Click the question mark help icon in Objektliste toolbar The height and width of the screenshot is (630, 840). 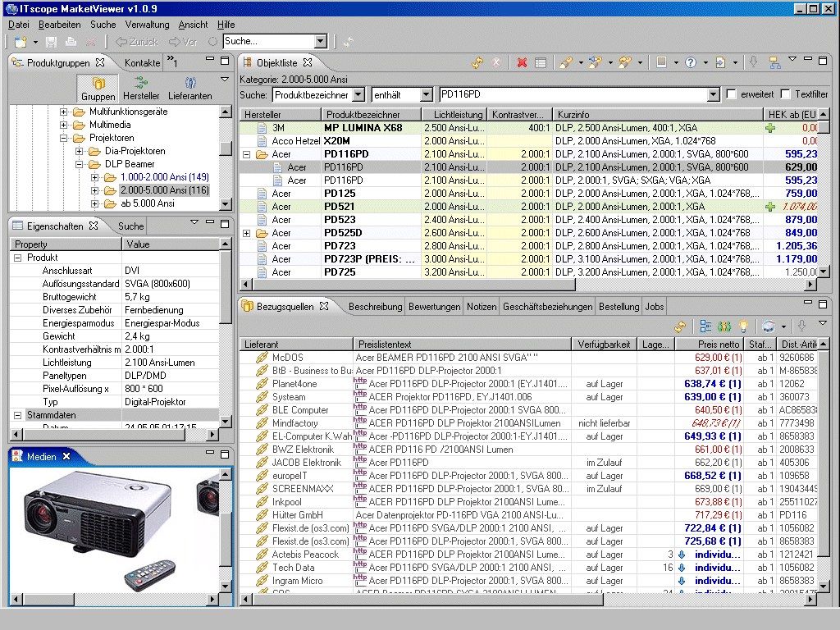[x=691, y=62]
